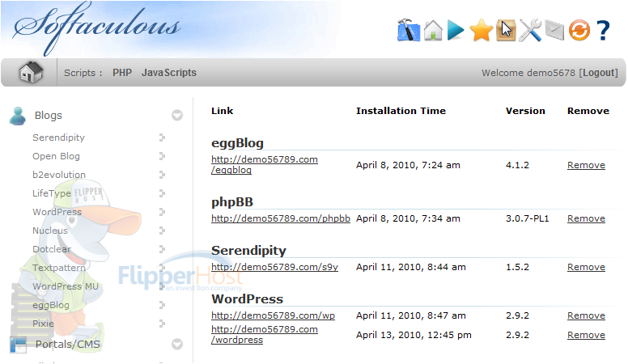
Task: Open eggBlog in the sidebar list
Action: [51, 305]
